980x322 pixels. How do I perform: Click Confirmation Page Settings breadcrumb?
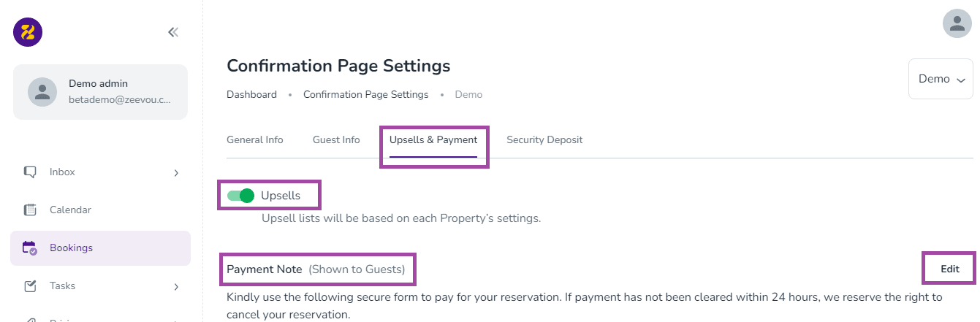[x=365, y=95]
